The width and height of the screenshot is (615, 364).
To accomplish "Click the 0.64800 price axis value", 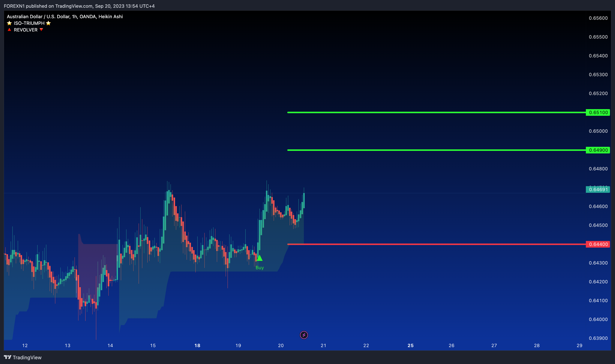I will (x=598, y=169).
